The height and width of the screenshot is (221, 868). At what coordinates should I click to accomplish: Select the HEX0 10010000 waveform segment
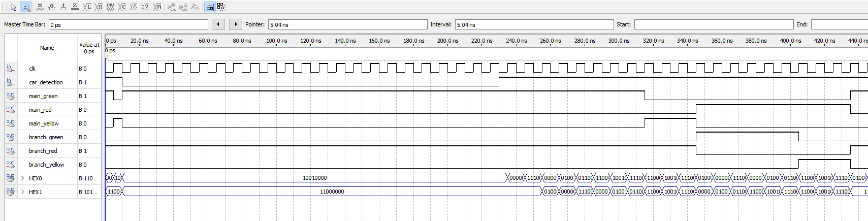[x=315, y=178]
